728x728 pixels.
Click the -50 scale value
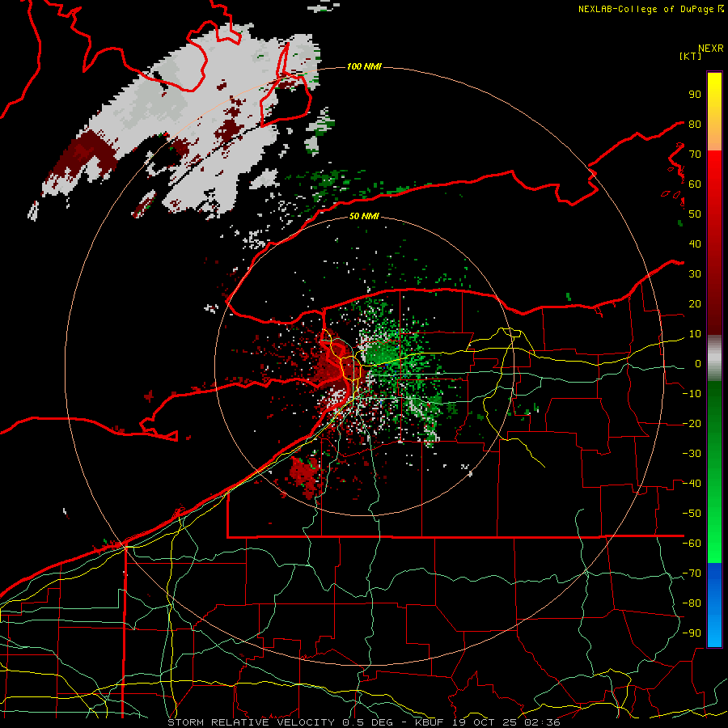[692, 514]
